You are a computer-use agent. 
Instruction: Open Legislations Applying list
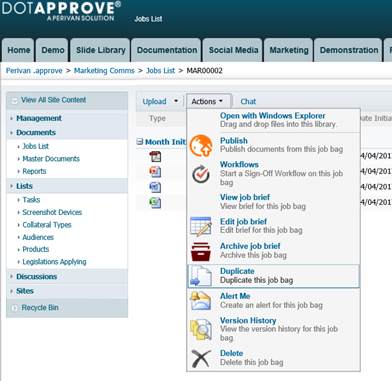pos(54,262)
